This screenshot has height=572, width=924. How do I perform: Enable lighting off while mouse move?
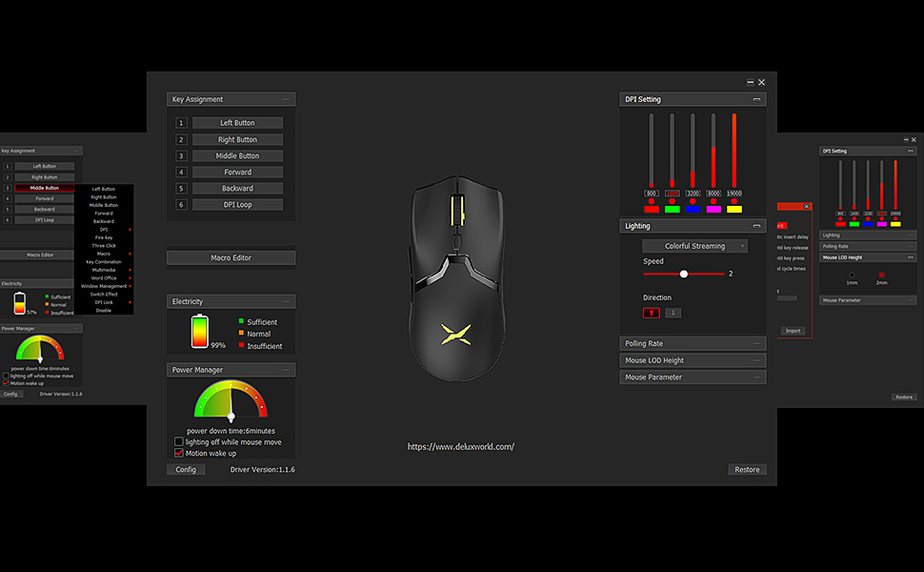coord(179,442)
